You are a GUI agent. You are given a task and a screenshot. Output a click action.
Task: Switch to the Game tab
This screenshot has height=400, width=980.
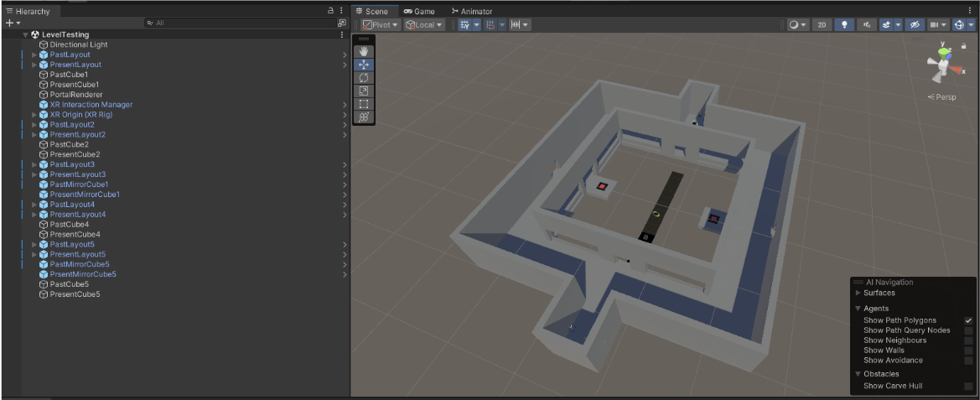(x=419, y=11)
